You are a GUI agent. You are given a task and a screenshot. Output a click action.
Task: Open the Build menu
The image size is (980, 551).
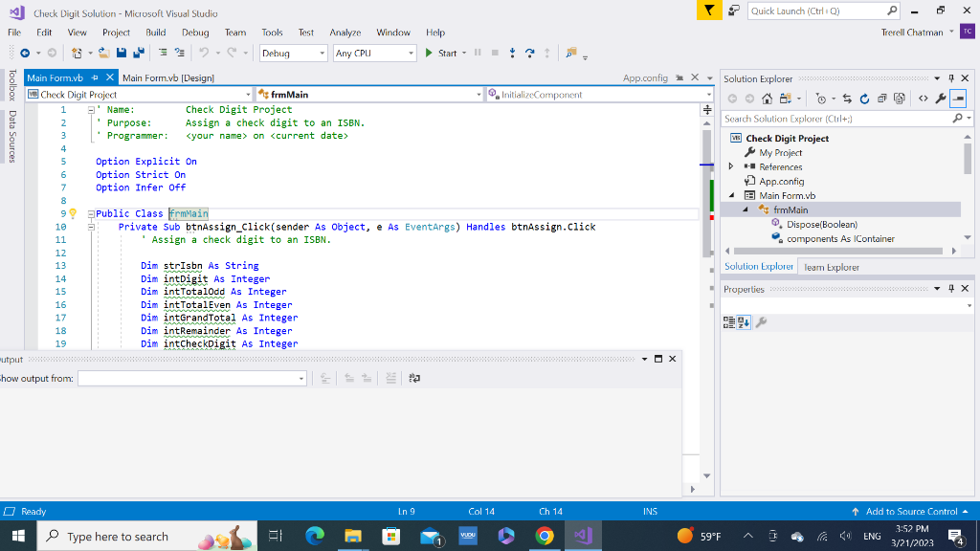click(156, 33)
